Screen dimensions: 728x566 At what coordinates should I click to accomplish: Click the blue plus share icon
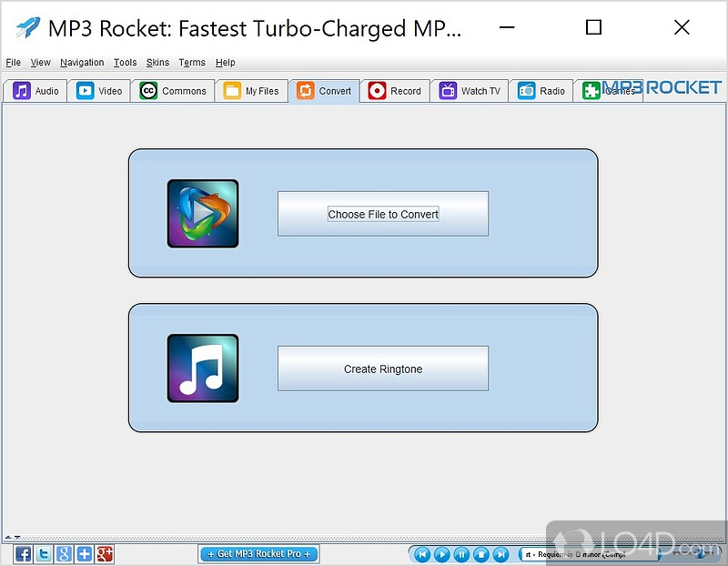[84, 554]
